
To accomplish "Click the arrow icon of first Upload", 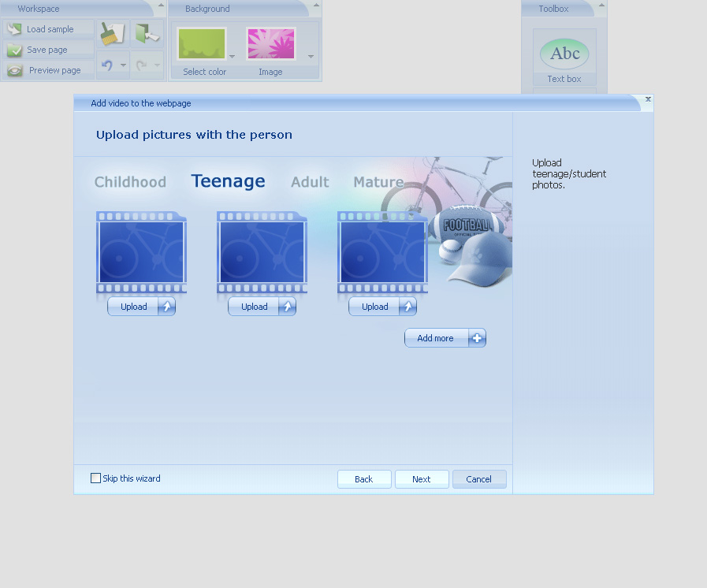I will (167, 307).
